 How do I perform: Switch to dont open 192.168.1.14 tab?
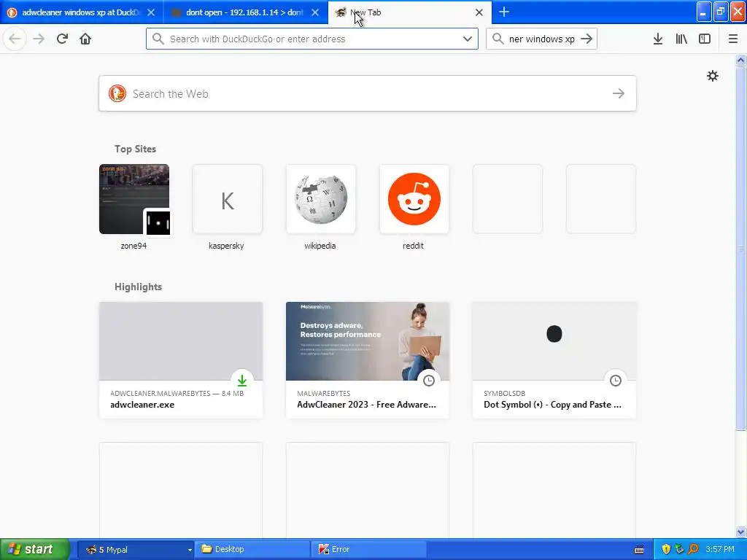[x=245, y=12]
